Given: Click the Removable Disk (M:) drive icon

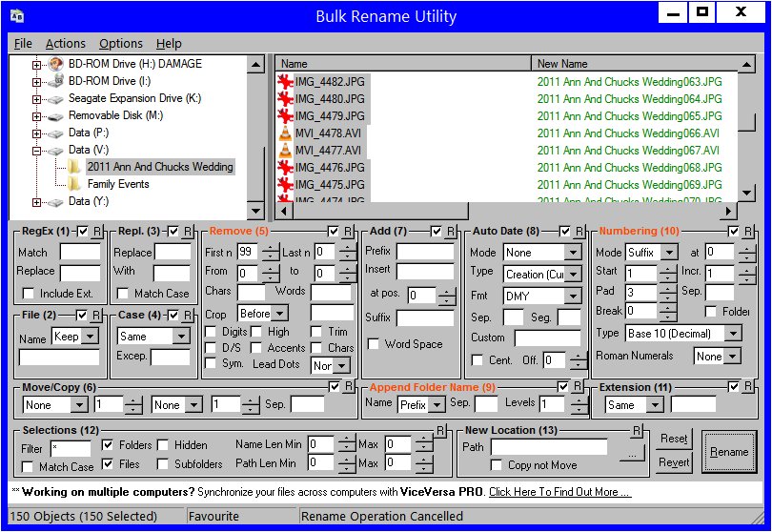Looking at the screenshot, I should [55, 116].
